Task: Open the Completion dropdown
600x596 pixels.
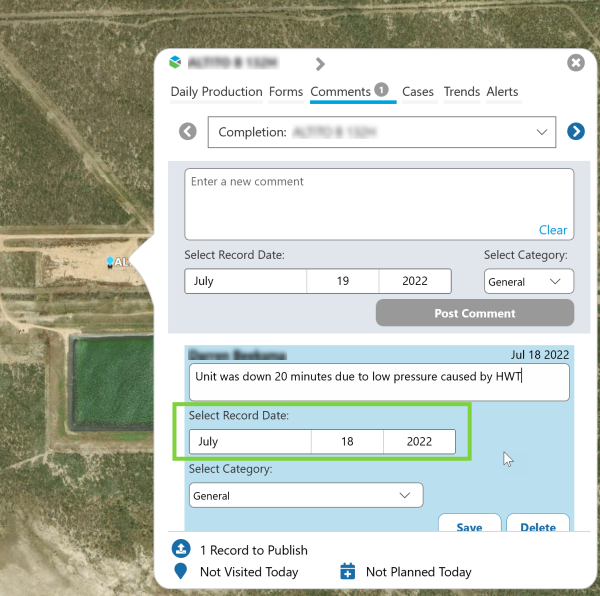Action: (x=381, y=131)
